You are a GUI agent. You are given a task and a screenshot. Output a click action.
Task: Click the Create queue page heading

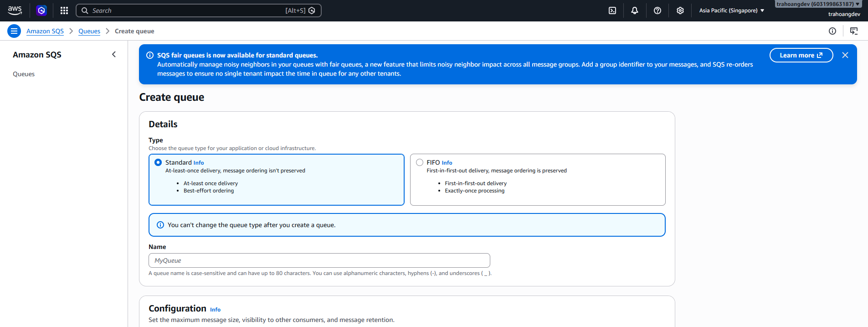pyautogui.click(x=172, y=97)
